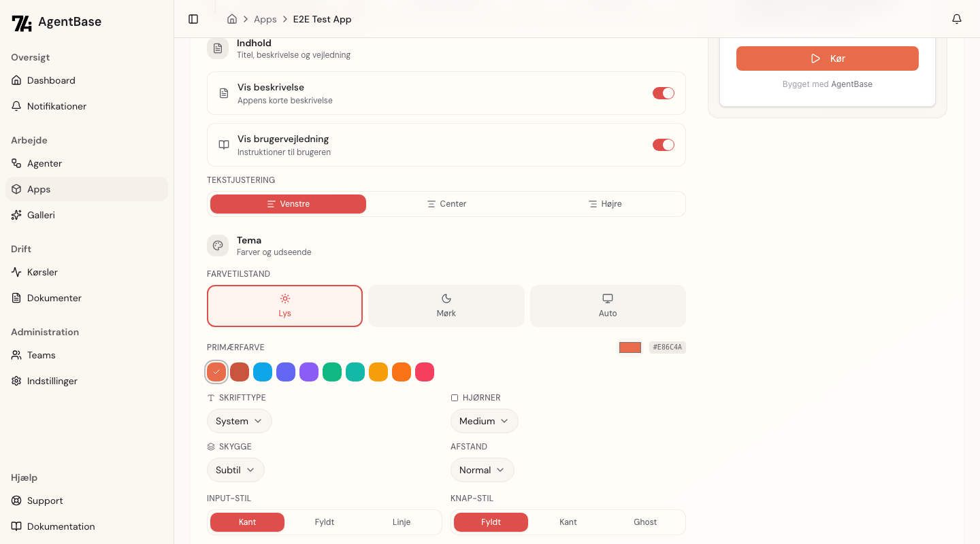Toggle the sidebar panel icon

[193, 19]
